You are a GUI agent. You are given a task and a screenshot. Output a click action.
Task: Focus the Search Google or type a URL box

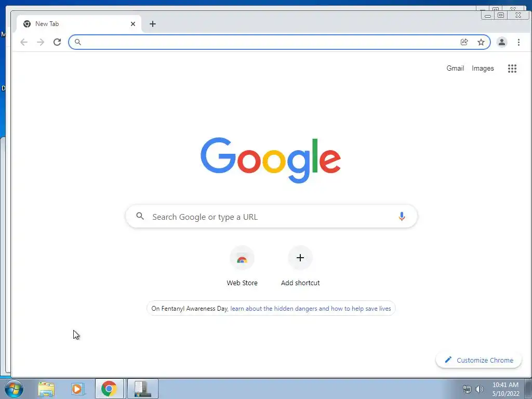click(271, 217)
